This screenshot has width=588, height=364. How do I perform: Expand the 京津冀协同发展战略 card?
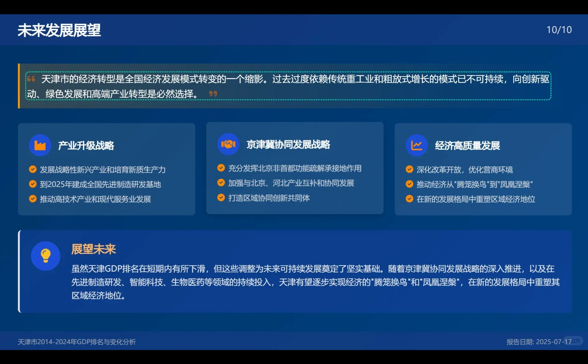295,168
